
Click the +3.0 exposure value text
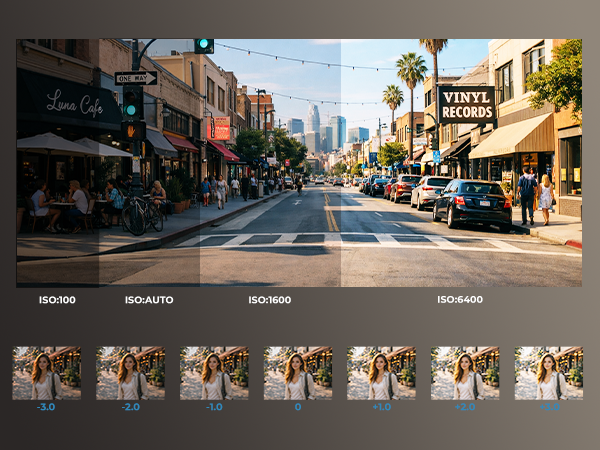pos(549,407)
